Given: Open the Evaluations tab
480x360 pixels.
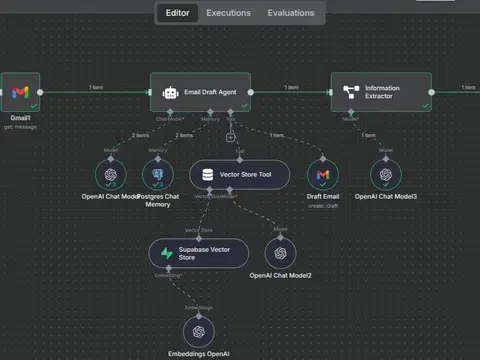Looking at the screenshot, I should [291, 13].
